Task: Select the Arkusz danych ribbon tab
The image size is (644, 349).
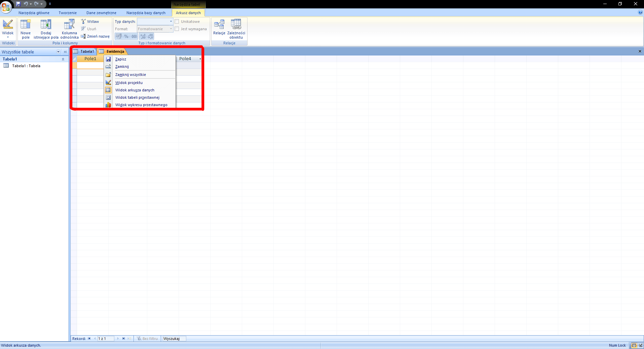Action: pyautogui.click(x=188, y=13)
